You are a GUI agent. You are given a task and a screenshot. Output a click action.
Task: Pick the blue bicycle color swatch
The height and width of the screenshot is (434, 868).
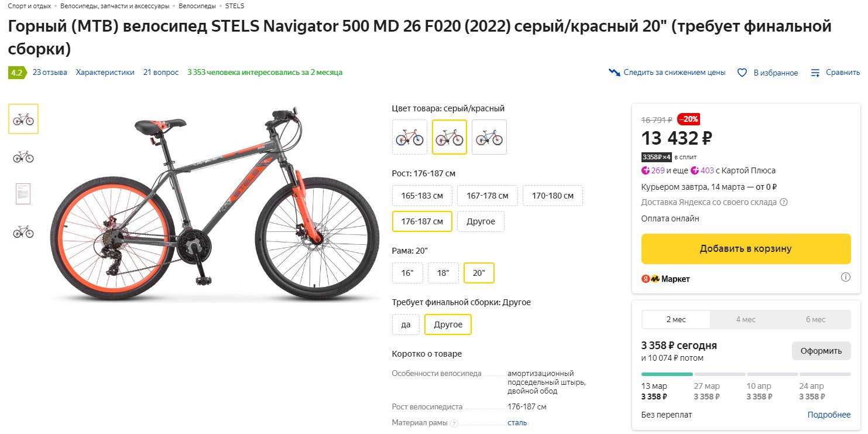[489, 137]
